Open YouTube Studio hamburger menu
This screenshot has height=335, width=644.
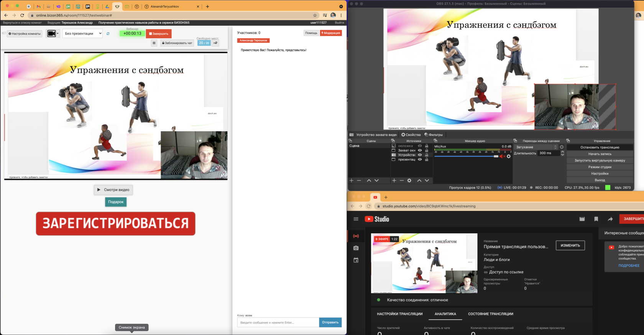[x=356, y=219]
